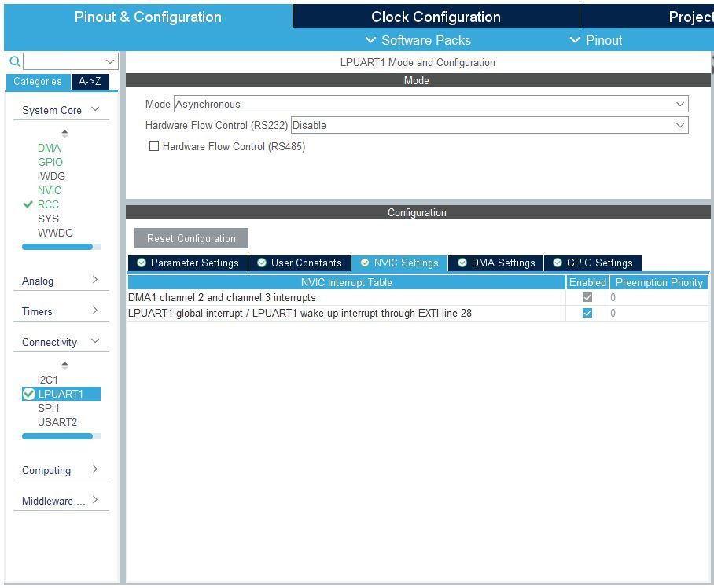This screenshot has width=714, height=588.
Task: Open the Mode Asynchronous dropdown
Action: coord(431,104)
